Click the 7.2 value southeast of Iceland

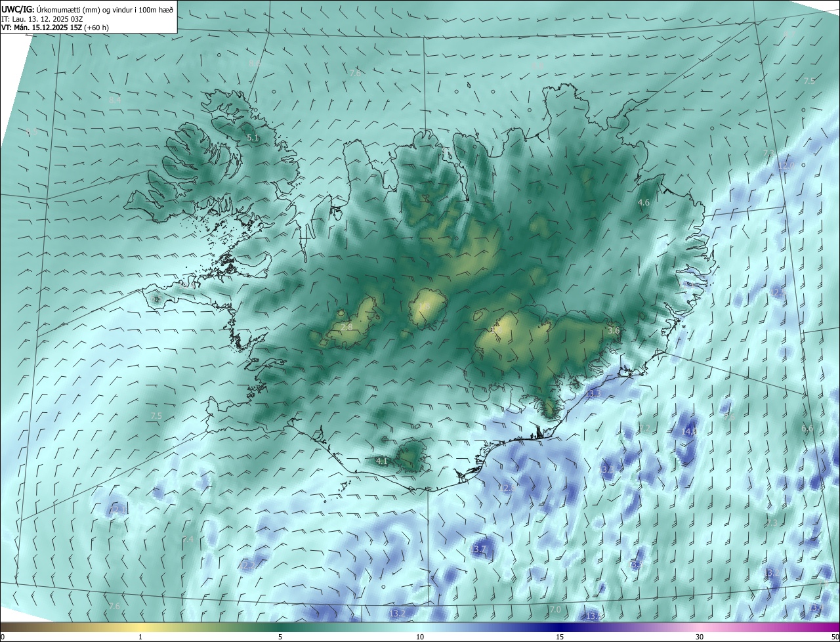(644, 429)
